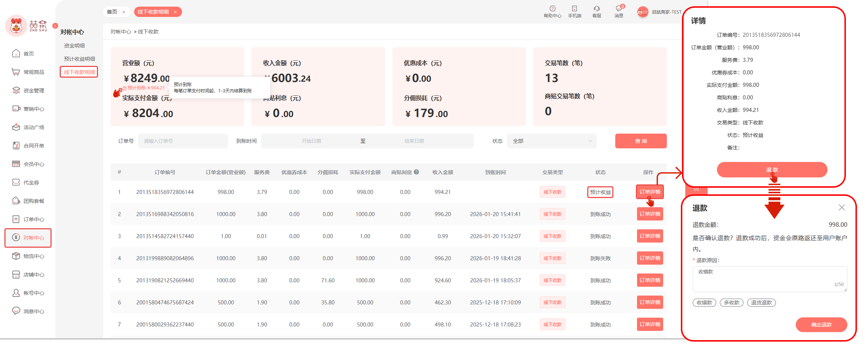Viewport: 868px width, 346px height.
Task: Click 预计收益 status in first row
Action: (600, 192)
